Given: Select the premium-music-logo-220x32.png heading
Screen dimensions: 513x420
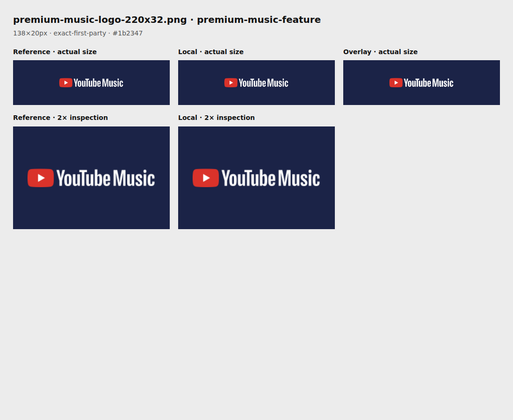Looking at the screenshot, I should pyautogui.click(x=167, y=20).
